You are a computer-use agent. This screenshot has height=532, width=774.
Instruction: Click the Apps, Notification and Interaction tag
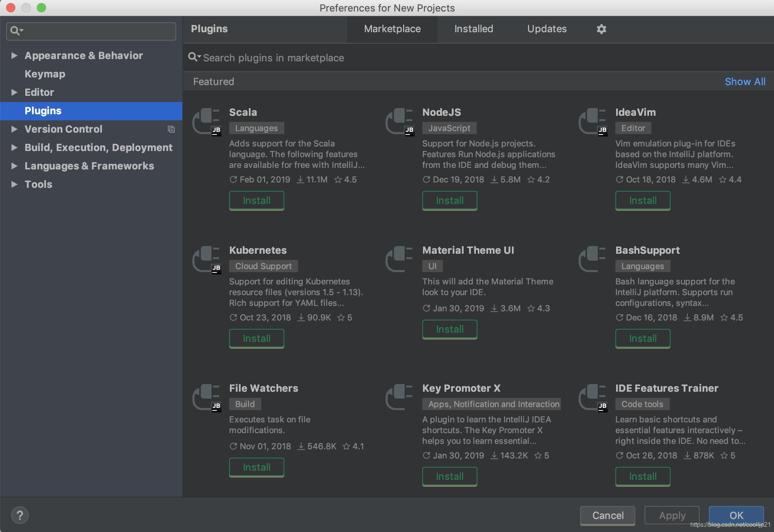tap(492, 404)
